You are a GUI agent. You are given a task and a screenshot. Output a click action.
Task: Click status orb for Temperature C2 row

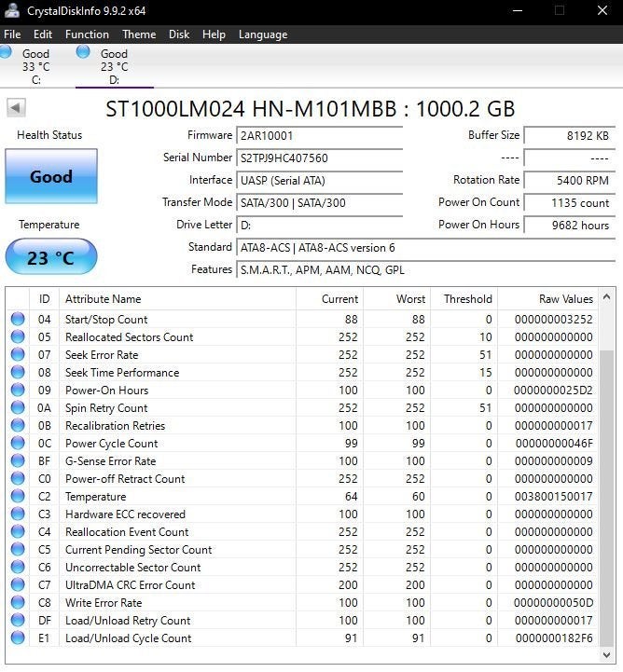18,496
